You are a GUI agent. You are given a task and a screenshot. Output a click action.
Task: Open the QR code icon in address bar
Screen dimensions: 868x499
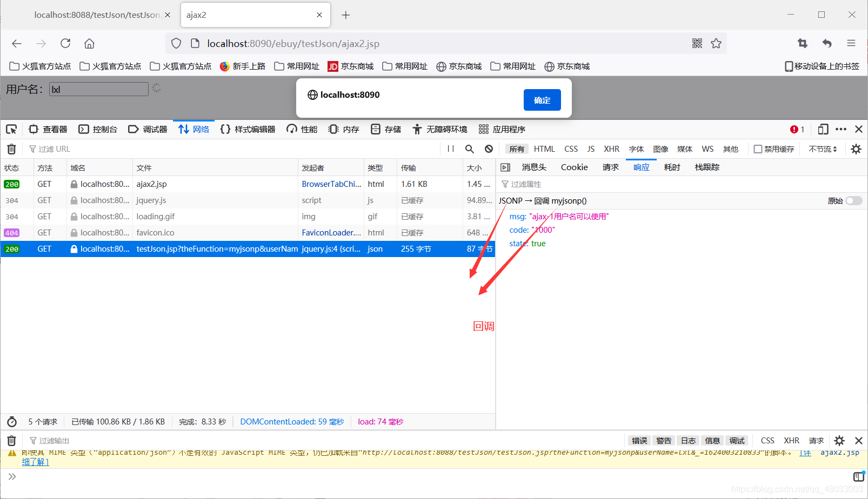[x=697, y=44]
